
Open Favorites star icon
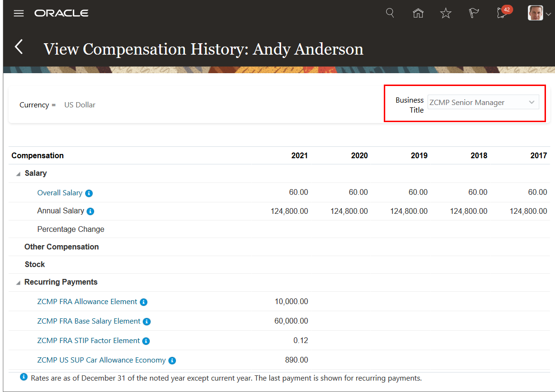tap(446, 13)
